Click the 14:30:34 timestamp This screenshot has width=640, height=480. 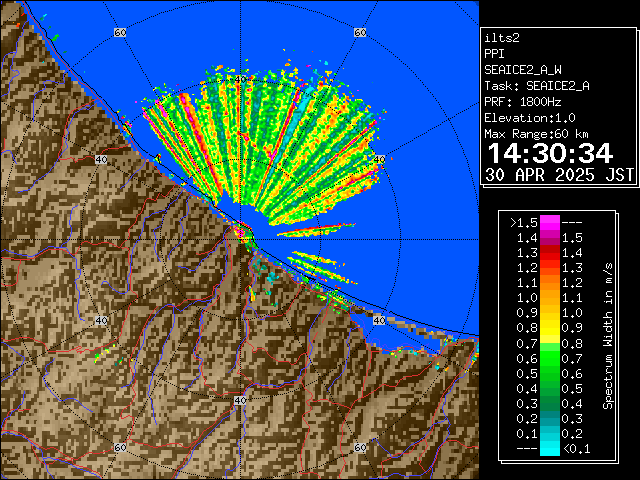[550, 153]
